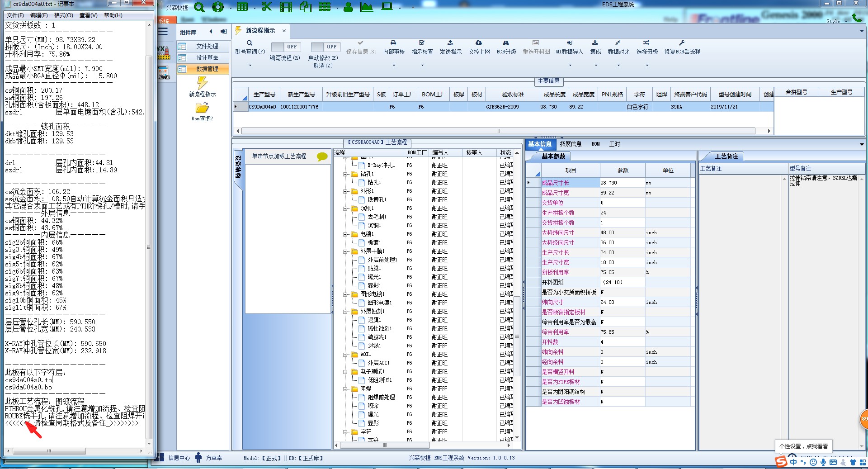The image size is (868, 469).
Task: Open the 新流程指示 lightning icon in sidebar
Action: [x=202, y=83]
